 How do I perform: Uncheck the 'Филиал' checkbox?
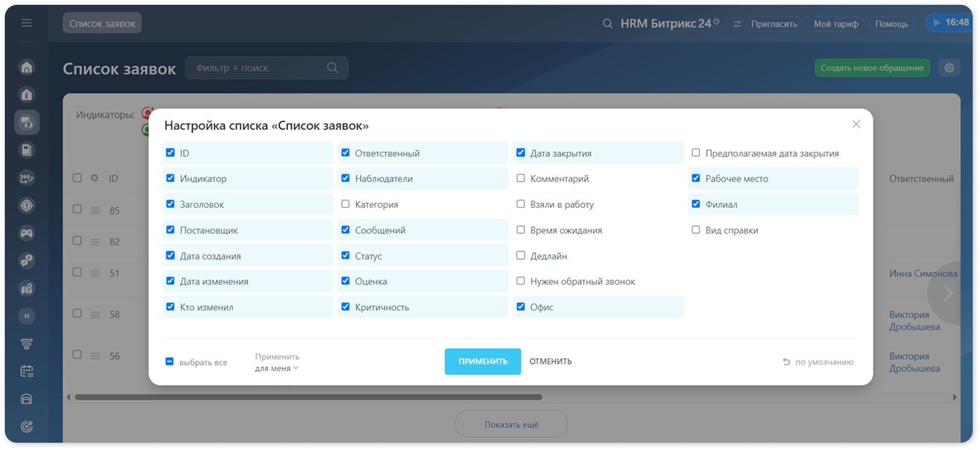point(696,204)
